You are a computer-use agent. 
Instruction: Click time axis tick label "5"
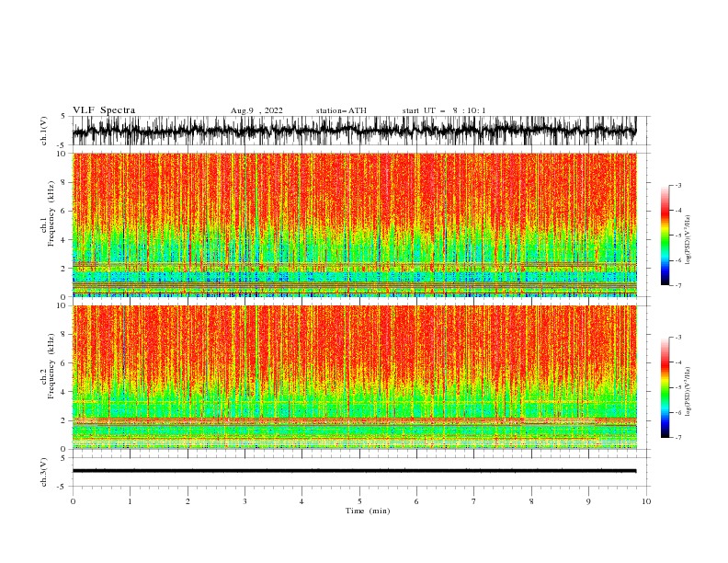[x=359, y=501]
